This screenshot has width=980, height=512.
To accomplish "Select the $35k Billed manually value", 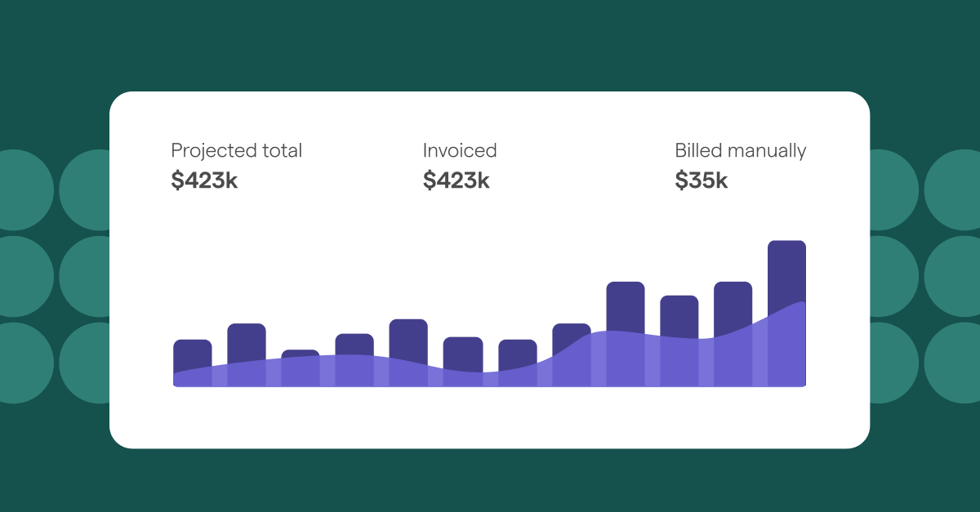I will (701, 180).
